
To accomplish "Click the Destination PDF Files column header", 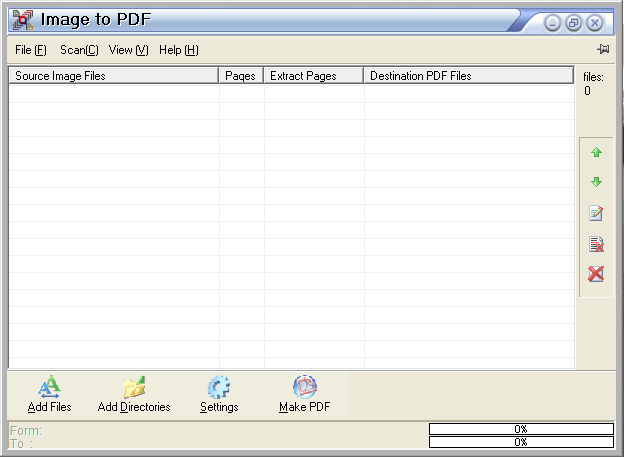I will [468, 76].
